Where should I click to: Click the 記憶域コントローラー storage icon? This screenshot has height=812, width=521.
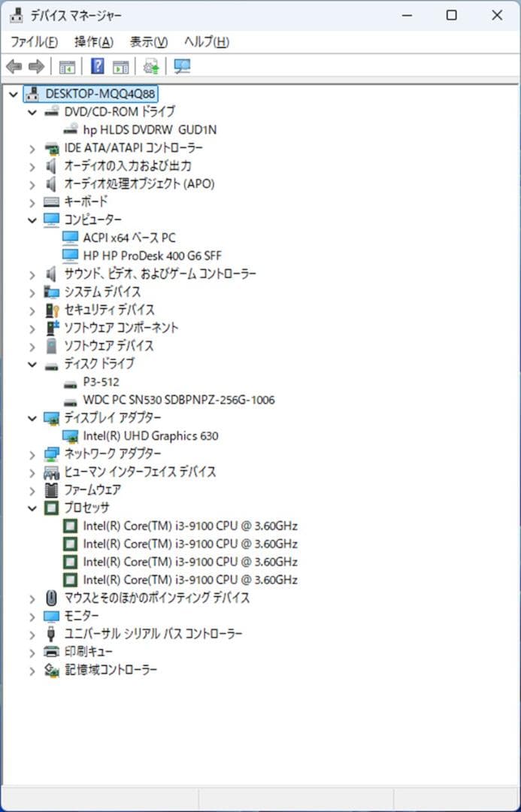pos(51,670)
